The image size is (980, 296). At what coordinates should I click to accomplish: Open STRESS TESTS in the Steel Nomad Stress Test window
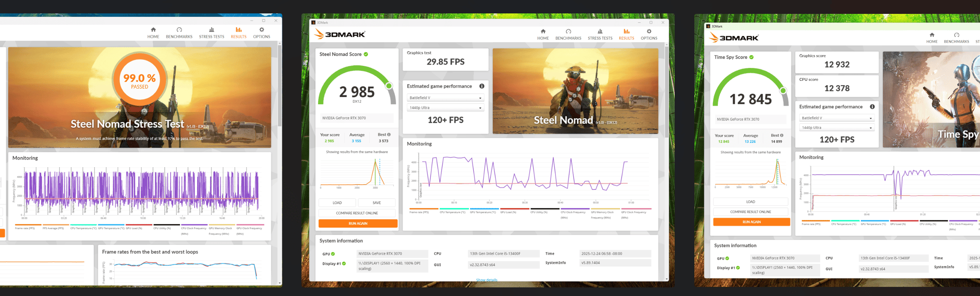point(212,33)
